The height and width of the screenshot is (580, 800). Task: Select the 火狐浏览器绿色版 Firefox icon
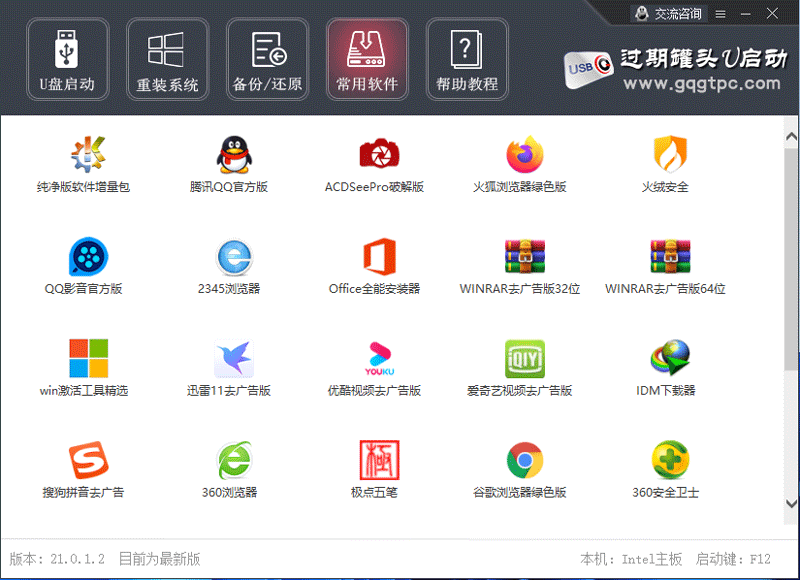coord(524,154)
